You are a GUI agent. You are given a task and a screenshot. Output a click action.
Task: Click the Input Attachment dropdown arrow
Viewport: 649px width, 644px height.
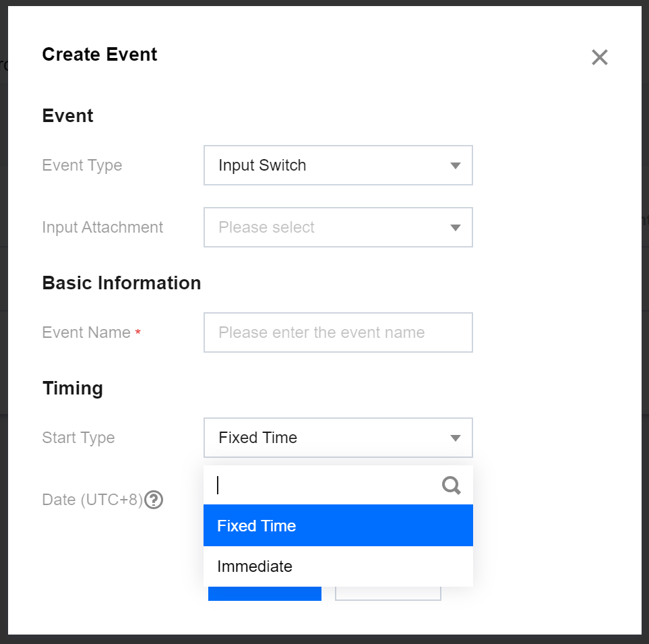tap(455, 228)
